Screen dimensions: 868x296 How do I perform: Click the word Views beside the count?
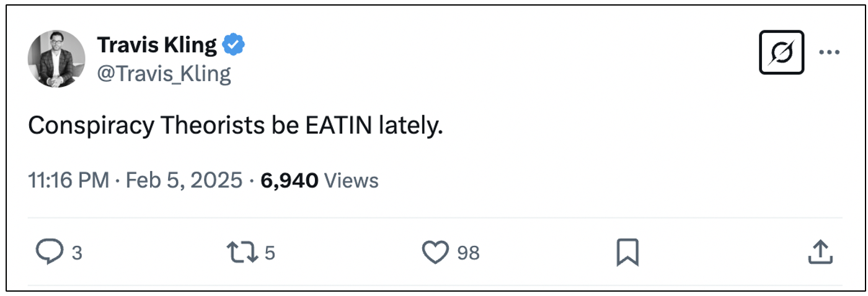click(352, 181)
